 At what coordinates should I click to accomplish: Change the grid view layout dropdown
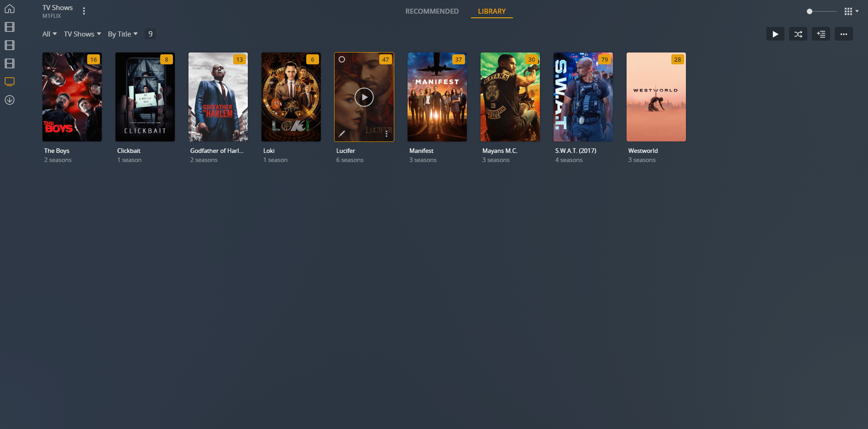coord(851,11)
